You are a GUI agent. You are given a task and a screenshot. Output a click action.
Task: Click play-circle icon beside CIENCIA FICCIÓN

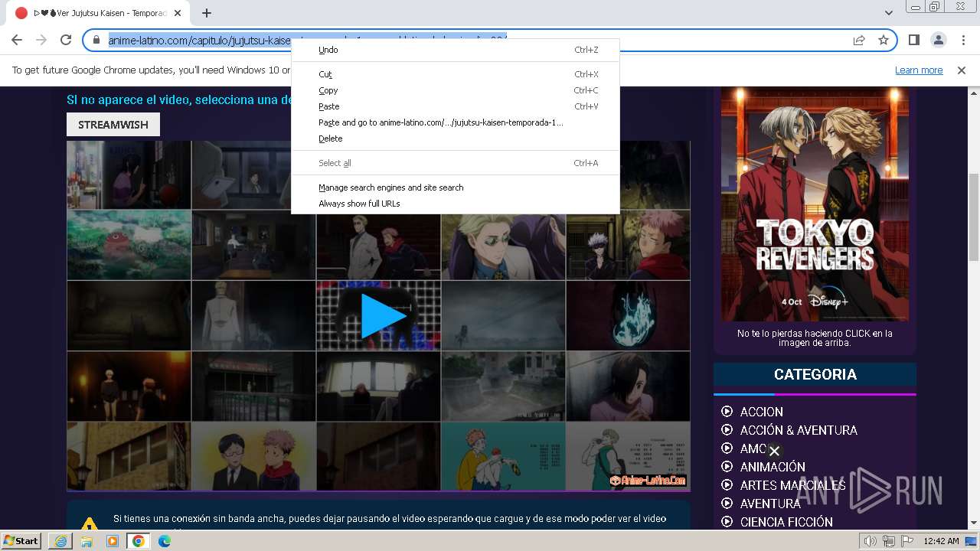pyautogui.click(x=727, y=522)
